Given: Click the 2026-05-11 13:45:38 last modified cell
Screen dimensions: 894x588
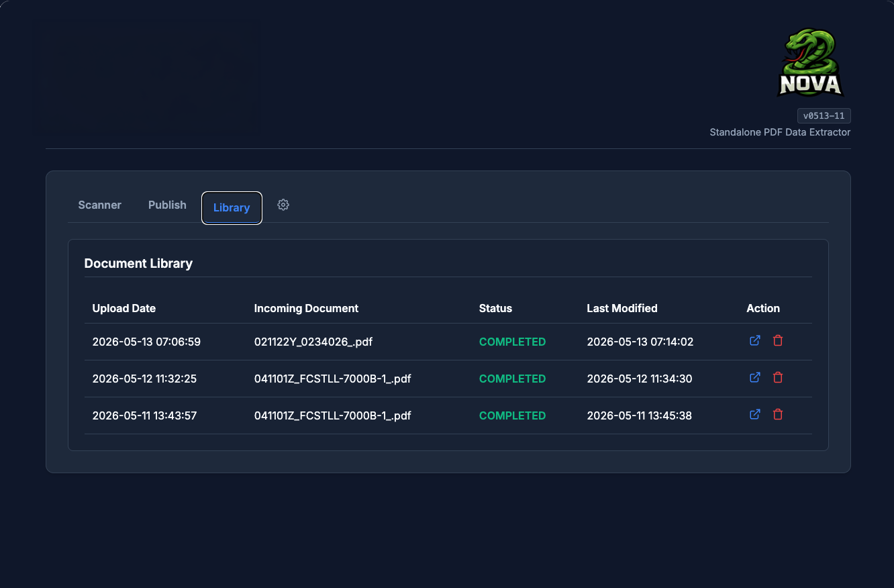Looking at the screenshot, I should pos(640,415).
